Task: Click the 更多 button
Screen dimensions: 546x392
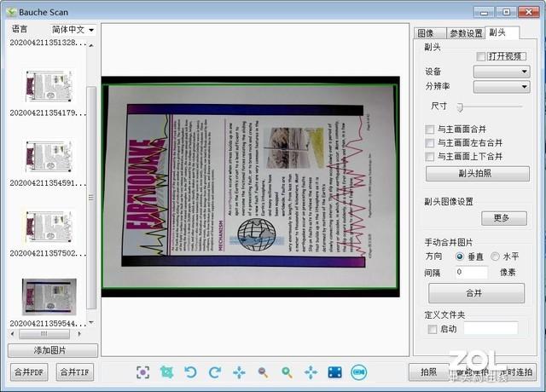Action: point(504,218)
